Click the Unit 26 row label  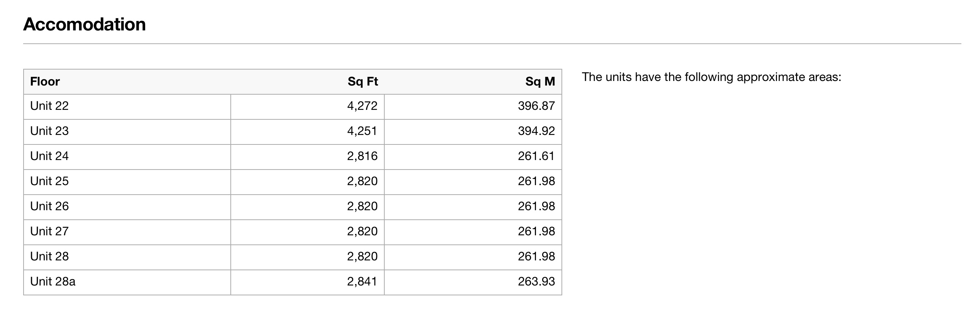coord(49,206)
